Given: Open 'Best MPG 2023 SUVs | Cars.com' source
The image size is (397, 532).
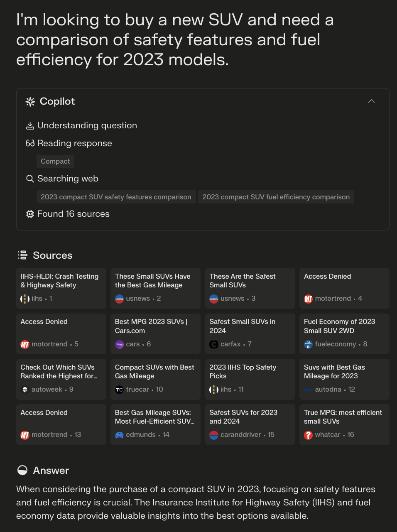Looking at the screenshot, I should [x=156, y=334].
